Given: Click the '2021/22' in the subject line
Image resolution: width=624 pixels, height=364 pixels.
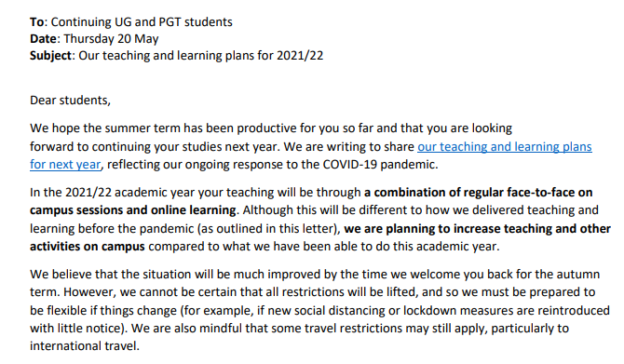Looking at the screenshot, I should tap(300, 55).
